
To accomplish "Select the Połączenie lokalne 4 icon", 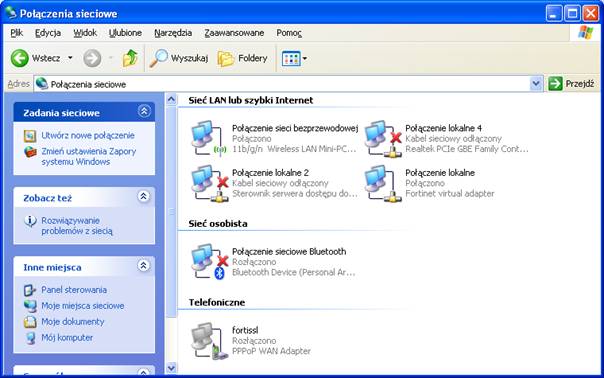I will pyautogui.click(x=383, y=138).
